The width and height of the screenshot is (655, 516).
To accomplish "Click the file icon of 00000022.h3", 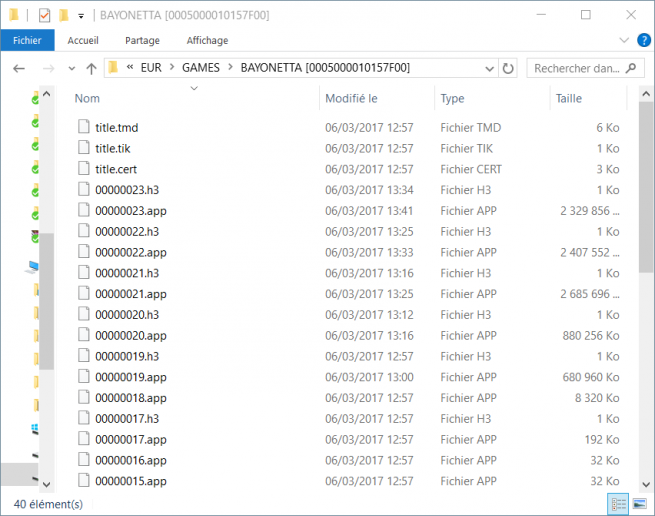I will pos(84,231).
